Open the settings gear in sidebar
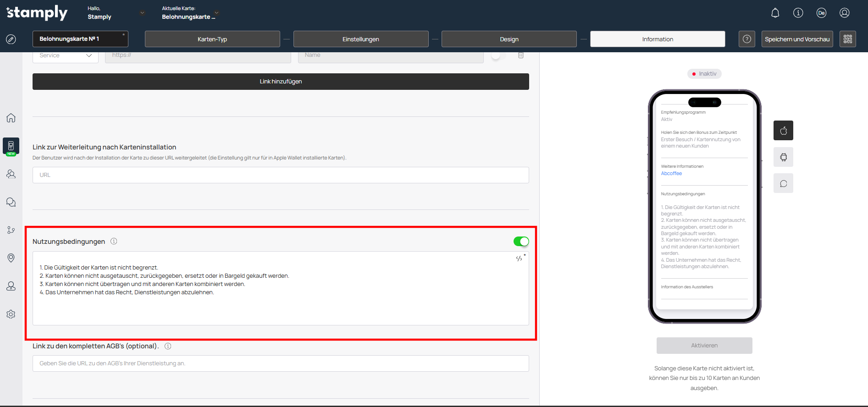868x407 pixels. click(x=11, y=314)
